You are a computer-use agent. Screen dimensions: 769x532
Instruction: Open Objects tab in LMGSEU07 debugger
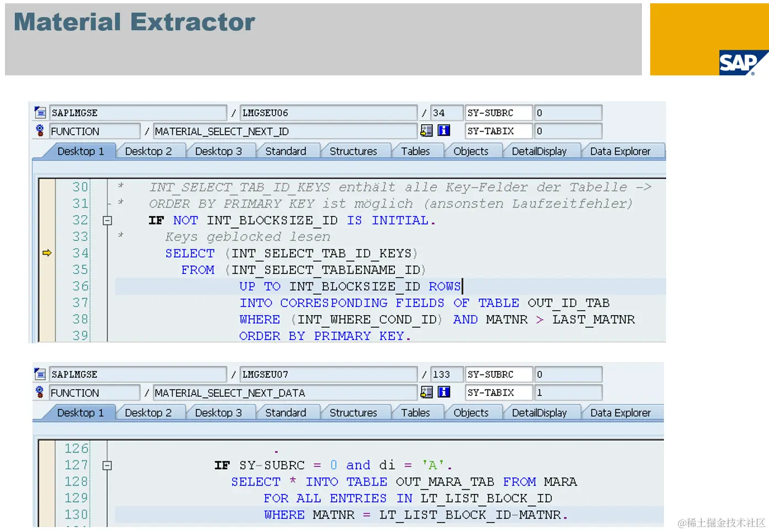pos(471,413)
